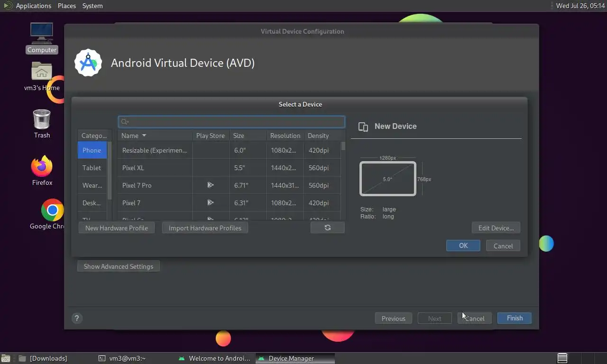Open vm3's Home folder desktop icon
This screenshot has height=364, width=607.
click(x=42, y=77)
